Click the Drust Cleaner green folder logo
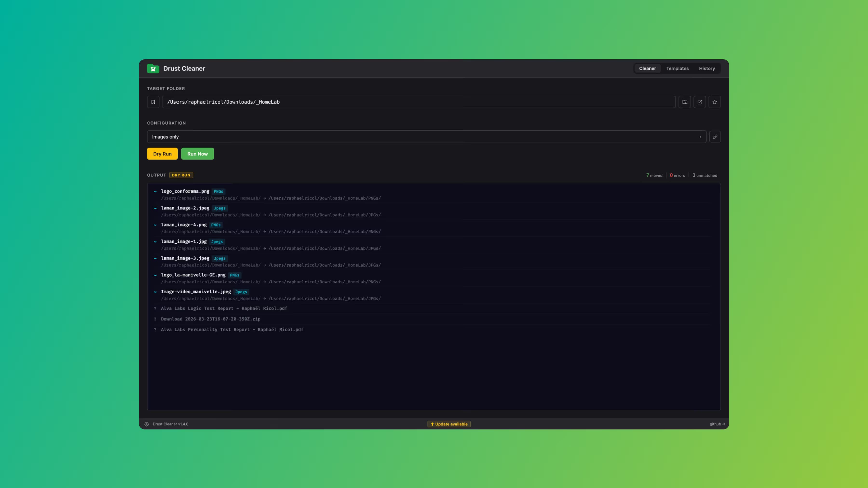The image size is (868, 488). [153, 68]
